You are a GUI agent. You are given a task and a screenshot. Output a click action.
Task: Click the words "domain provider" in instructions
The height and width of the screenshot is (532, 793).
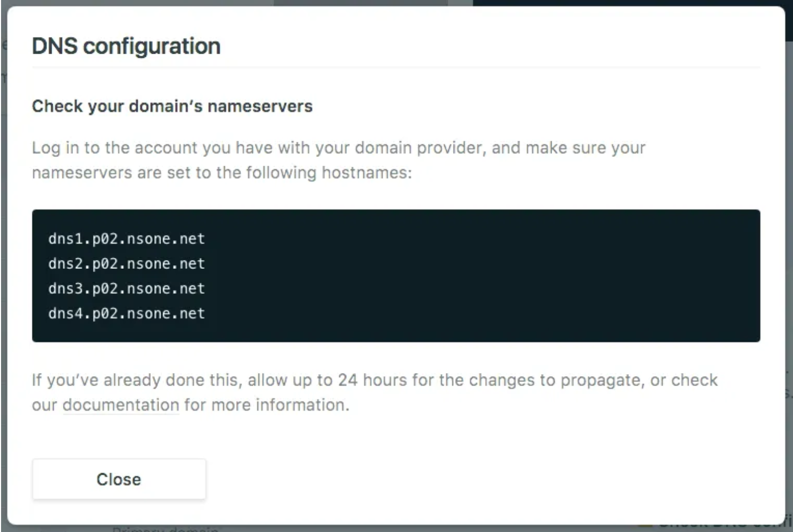tap(420, 148)
